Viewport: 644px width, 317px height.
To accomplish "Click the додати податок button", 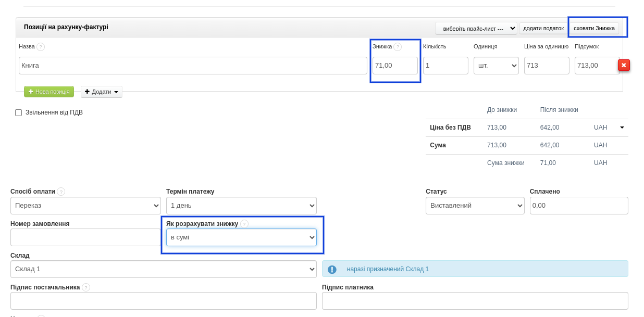I will pyautogui.click(x=543, y=28).
